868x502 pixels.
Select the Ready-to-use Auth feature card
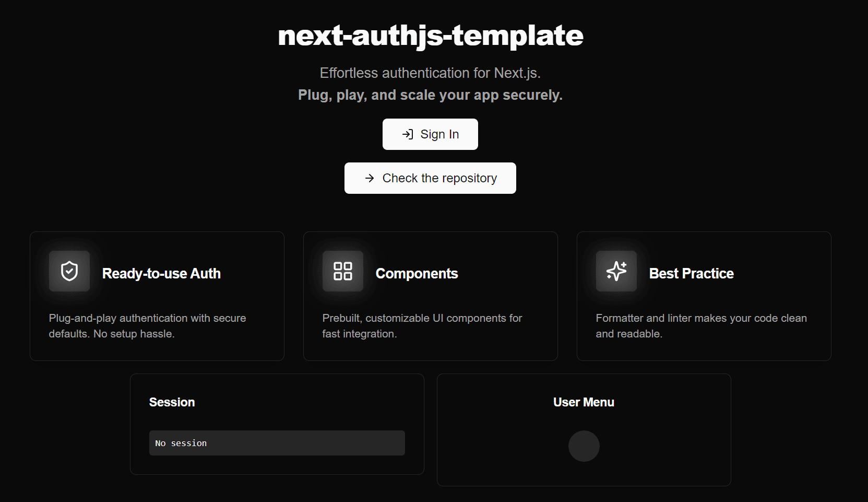(x=157, y=296)
